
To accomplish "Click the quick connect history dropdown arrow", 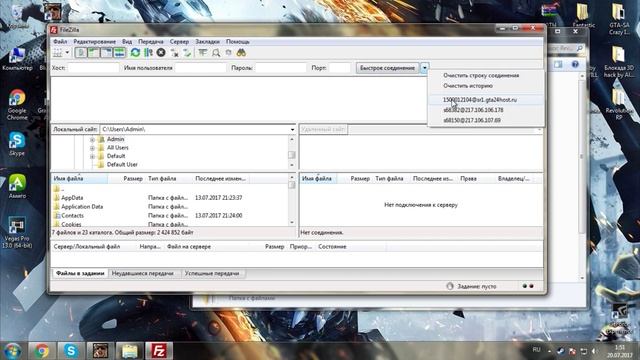I will click(424, 68).
